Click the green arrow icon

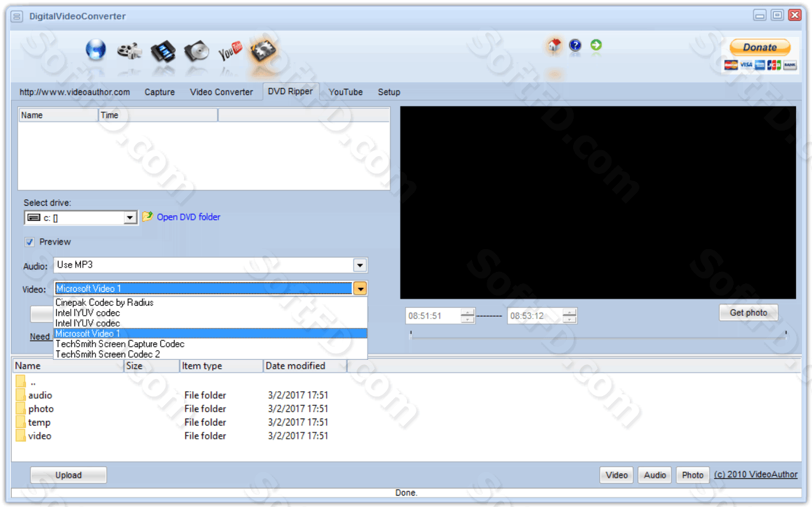pos(596,45)
